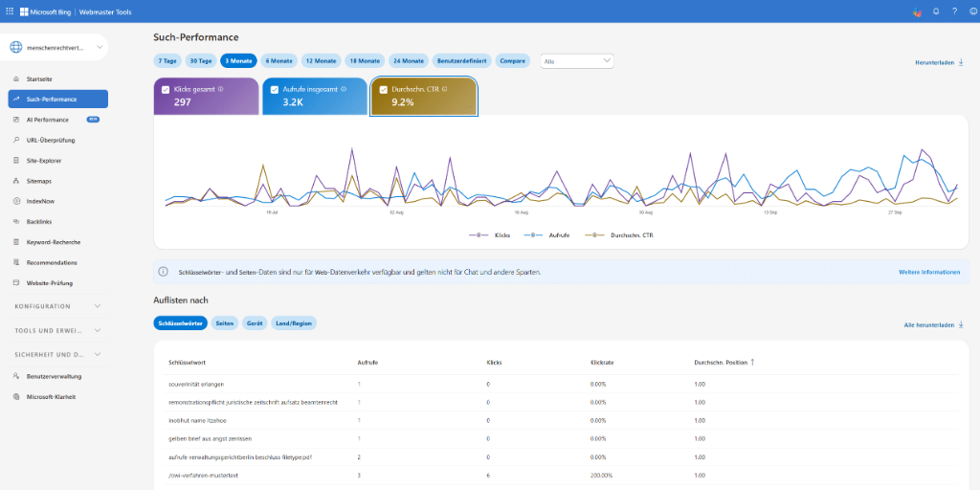Click the Aufrufe column header

point(367,362)
